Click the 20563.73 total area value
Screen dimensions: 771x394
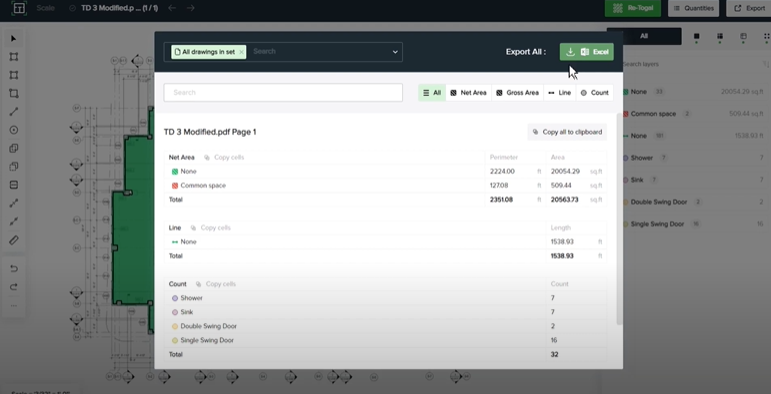pyautogui.click(x=564, y=200)
